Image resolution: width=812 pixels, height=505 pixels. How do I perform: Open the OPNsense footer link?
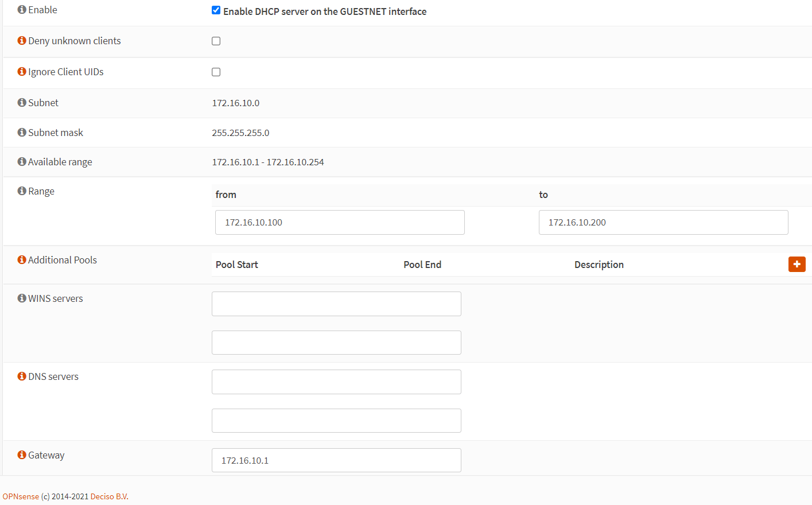point(21,496)
